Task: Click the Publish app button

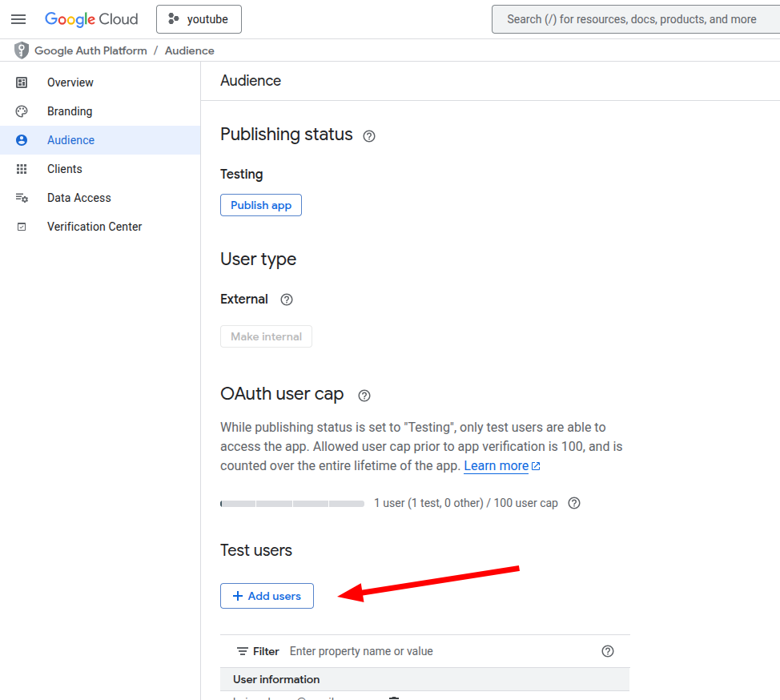Action: click(x=260, y=205)
